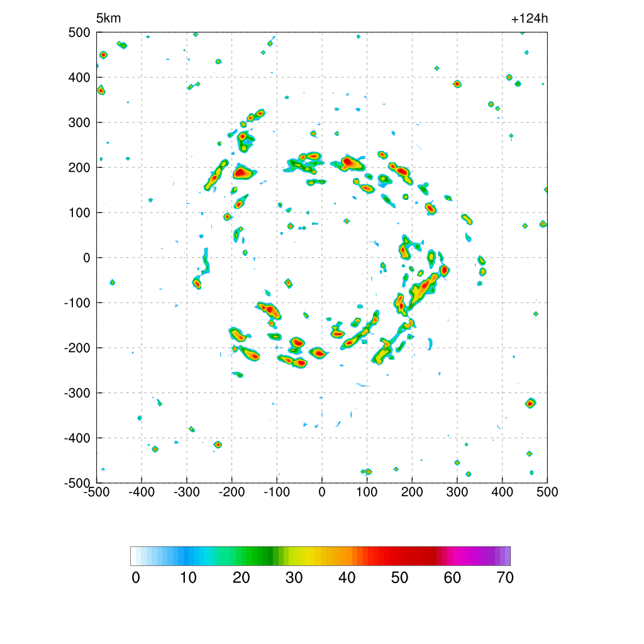This screenshot has width=644, height=644.
Task: Click the y-axis tick label 100
Action: coord(79,213)
